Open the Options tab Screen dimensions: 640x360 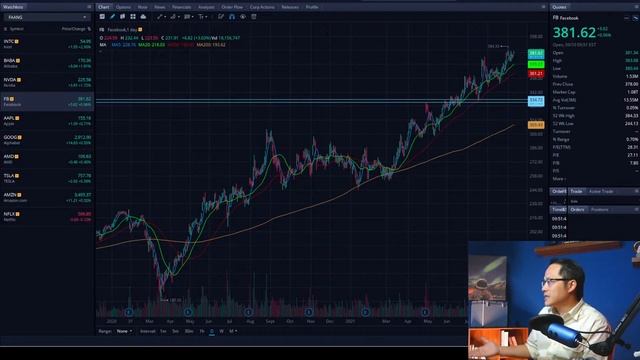(x=123, y=7)
